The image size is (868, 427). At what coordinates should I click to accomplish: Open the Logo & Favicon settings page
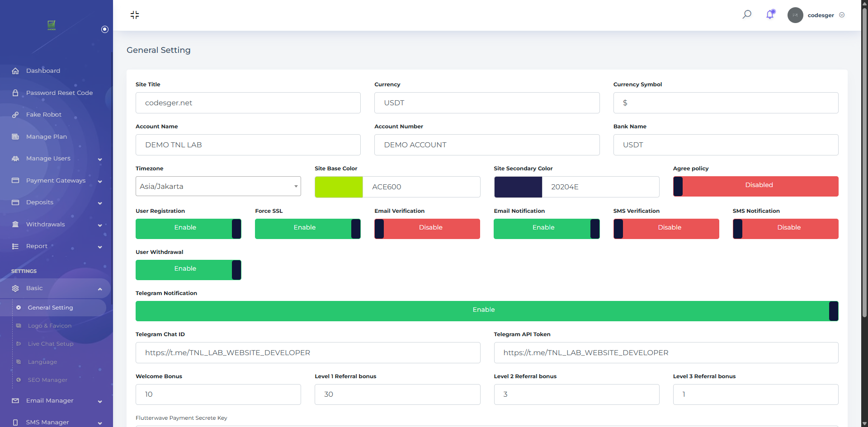(50, 326)
